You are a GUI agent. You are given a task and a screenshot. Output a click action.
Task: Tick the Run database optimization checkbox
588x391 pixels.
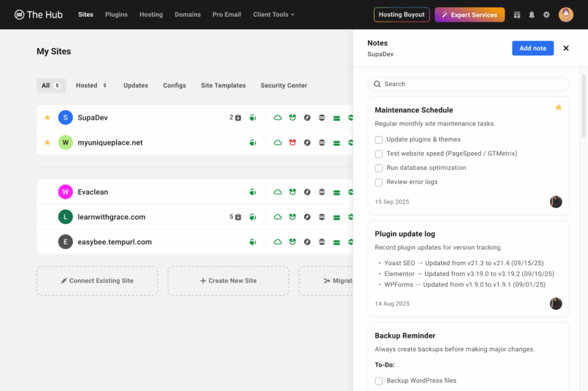(379, 168)
